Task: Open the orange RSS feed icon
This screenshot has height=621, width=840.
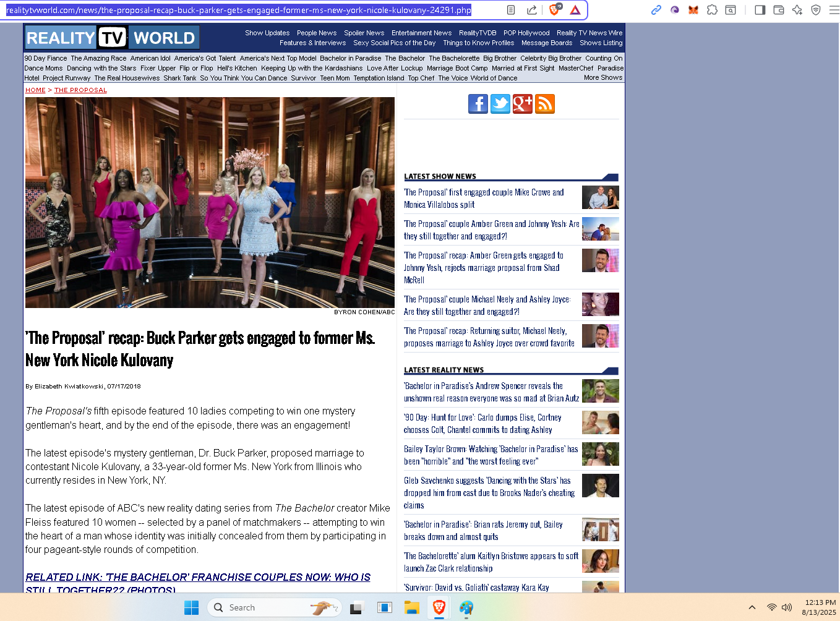Action: pos(545,104)
